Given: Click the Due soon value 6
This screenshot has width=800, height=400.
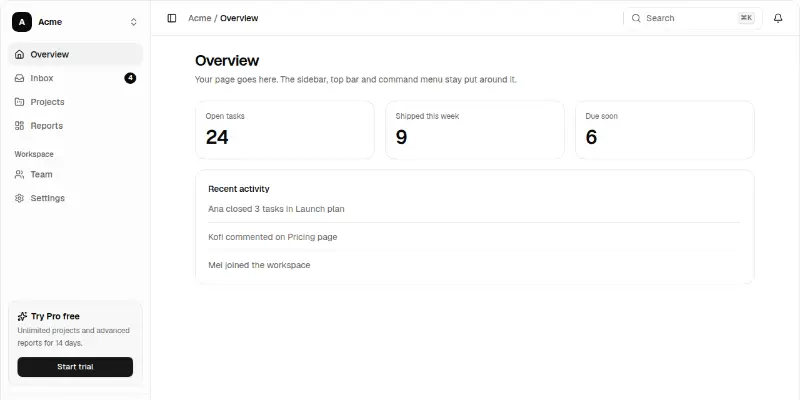Looking at the screenshot, I should [591, 137].
